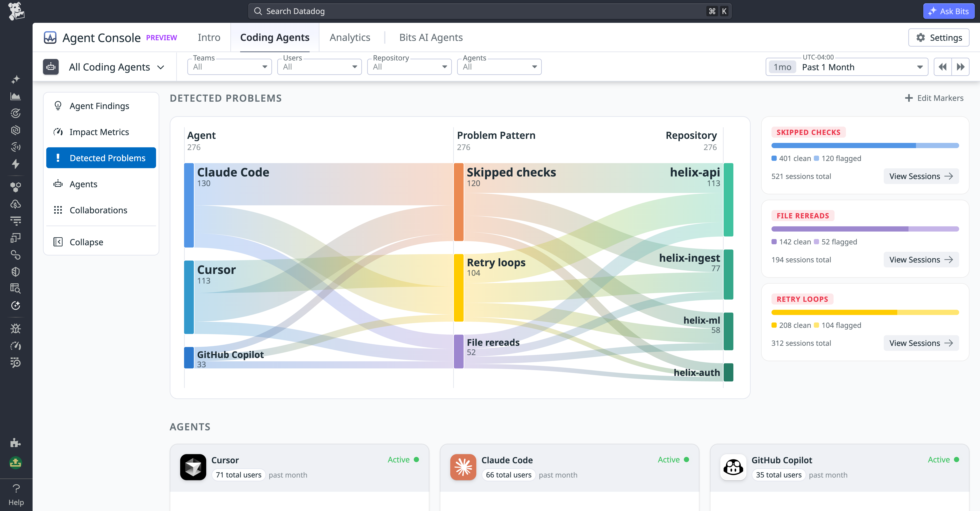Click the Agent Console logo icon
This screenshot has width=980, height=511.
pos(50,38)
